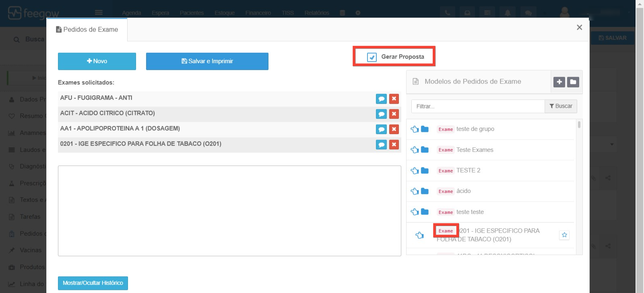Remove AA1 - APOLIPOPROTEINA A 1 exam

click(394, 129)
